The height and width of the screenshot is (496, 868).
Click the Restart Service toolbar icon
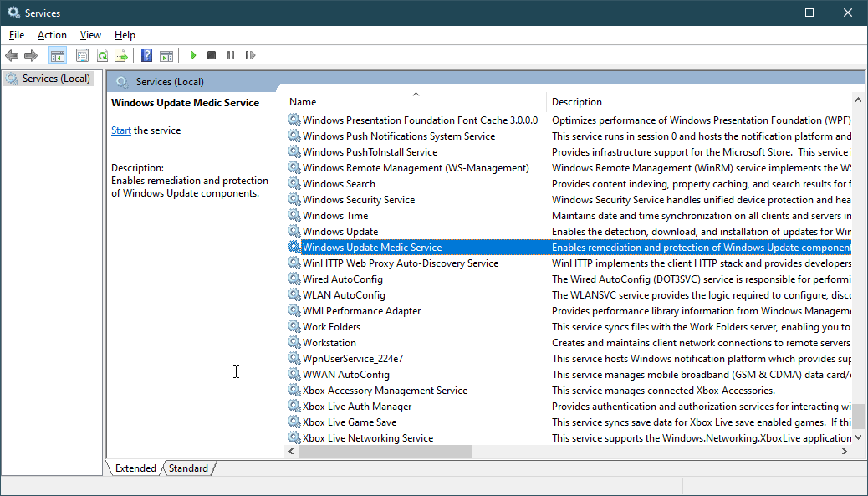[x=250, y=55]
